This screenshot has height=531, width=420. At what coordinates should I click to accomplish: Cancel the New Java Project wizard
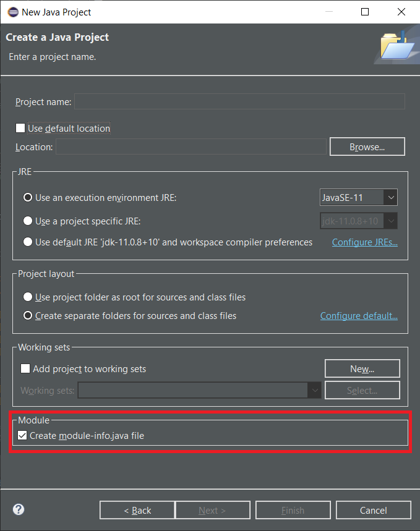coord(373,510)
